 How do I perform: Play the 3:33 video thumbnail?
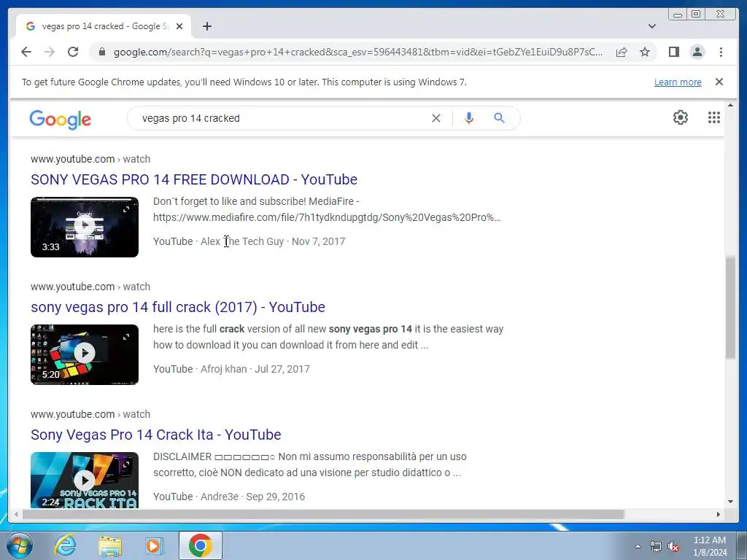click(x=85, y=227)
